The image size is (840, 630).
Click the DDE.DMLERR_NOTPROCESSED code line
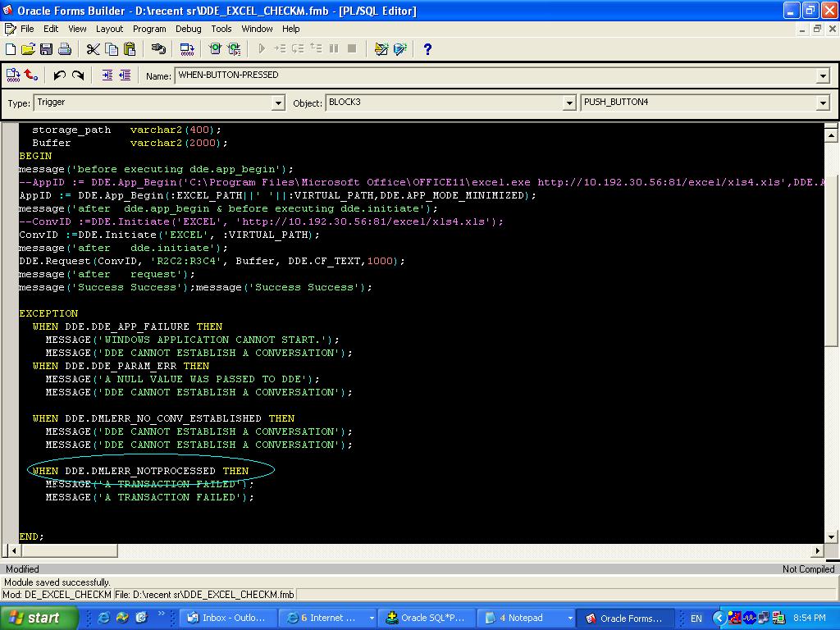tap(141, 471)
